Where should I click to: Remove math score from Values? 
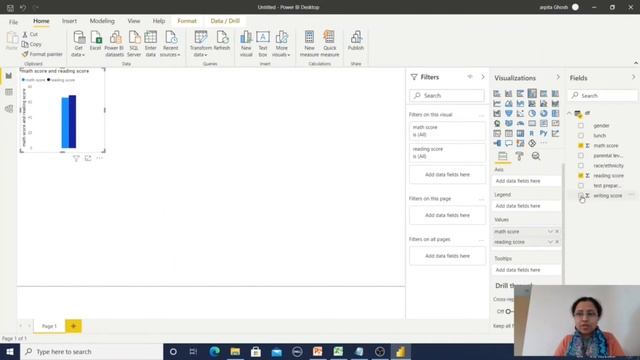pyautogui.click(x=557, y=231)
